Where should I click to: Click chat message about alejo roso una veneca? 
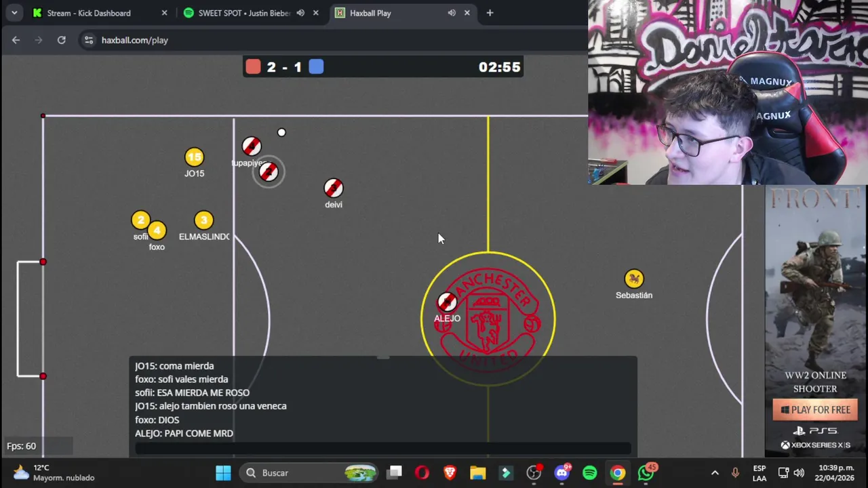click(x=210, y=406)
